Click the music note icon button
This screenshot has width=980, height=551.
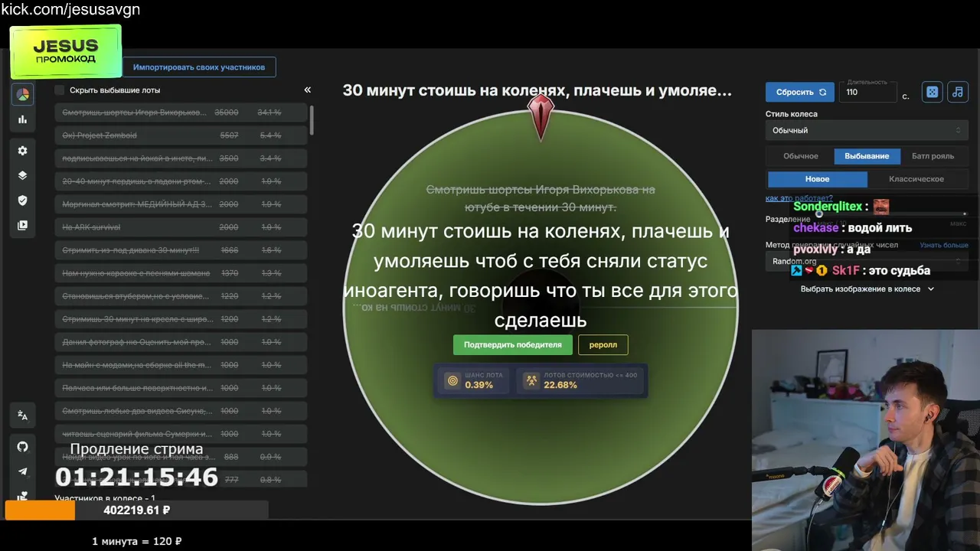click(x=958, y=92)
